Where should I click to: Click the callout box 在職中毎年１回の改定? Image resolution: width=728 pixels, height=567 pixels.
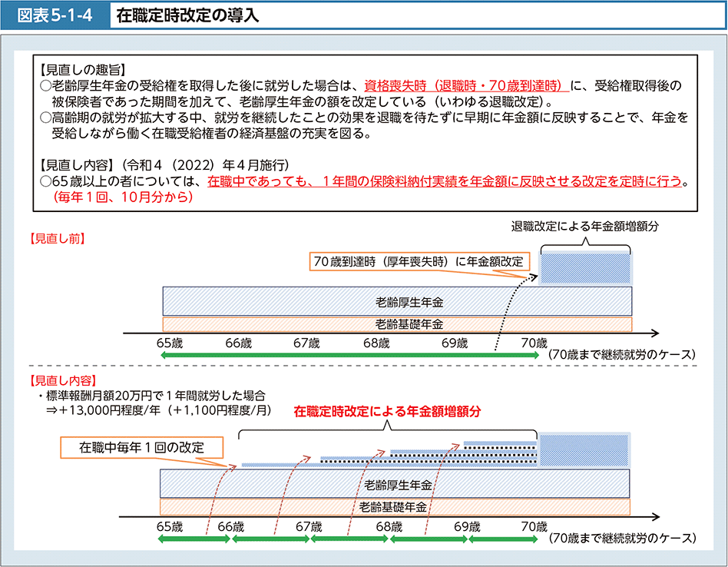[141, 447]
